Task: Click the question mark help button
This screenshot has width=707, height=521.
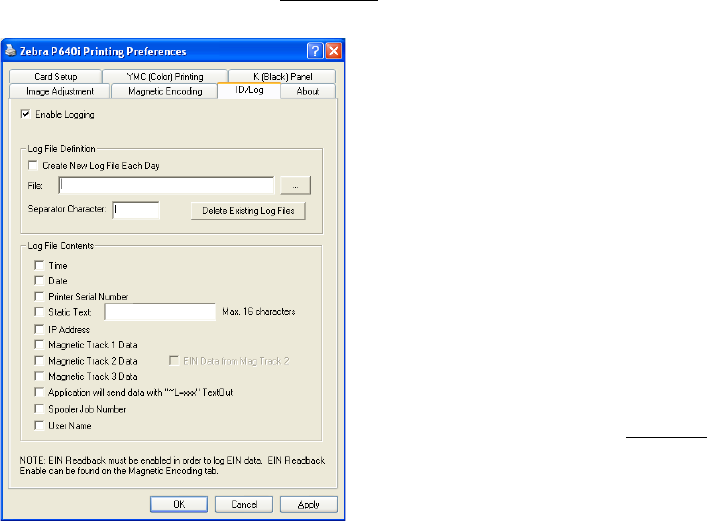Action: (x=315, y=51)
